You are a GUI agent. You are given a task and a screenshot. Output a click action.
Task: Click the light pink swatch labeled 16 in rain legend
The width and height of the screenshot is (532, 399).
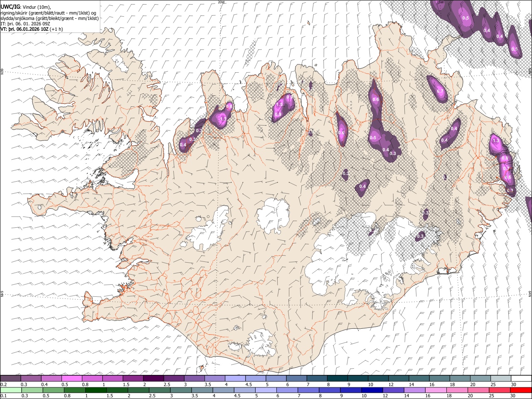tap(436, 390)
